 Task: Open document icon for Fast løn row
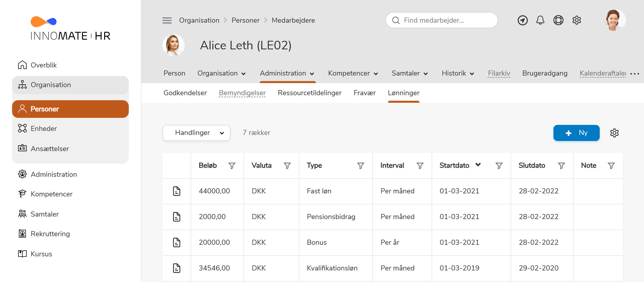[177, 191]
